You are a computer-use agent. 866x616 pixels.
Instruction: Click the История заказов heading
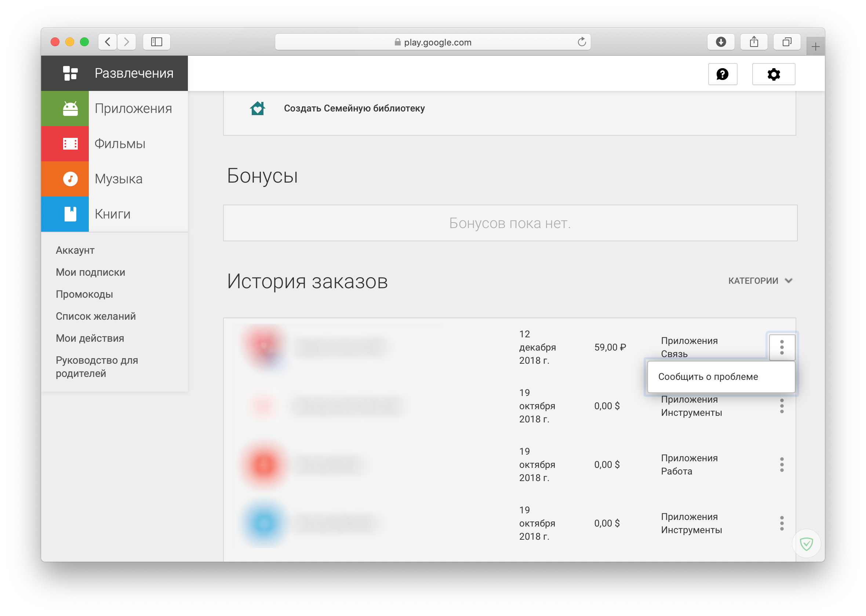tap(308, 282)
